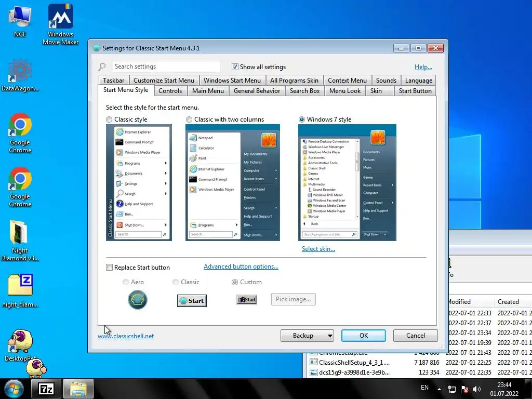Show hidden tray icons arrow

[x=439, y=389]
